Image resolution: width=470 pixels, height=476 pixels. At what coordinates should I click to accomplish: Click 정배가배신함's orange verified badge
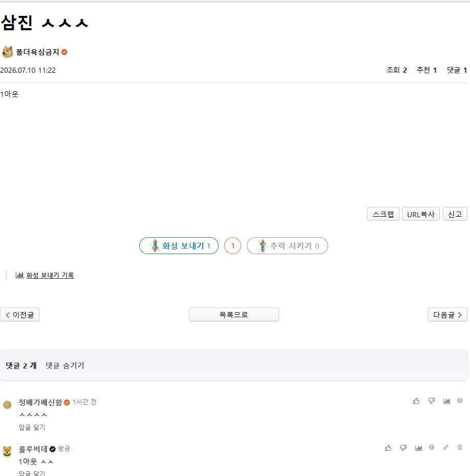pos(67,402)
